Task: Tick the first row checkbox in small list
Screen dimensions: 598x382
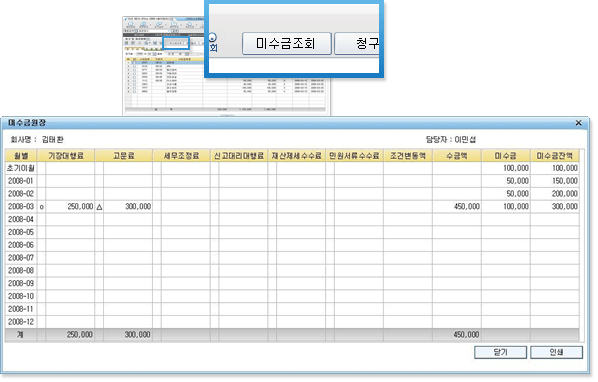Action: (x=134, y=63)
